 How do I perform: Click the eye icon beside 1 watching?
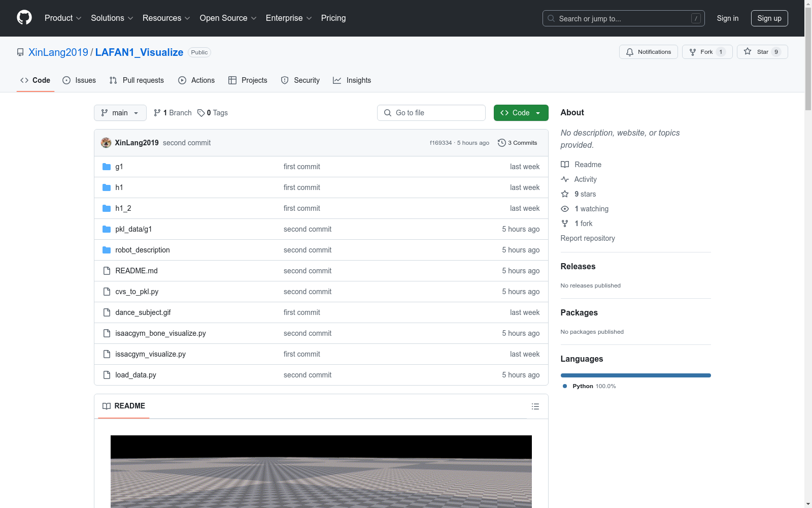point(565,209)
